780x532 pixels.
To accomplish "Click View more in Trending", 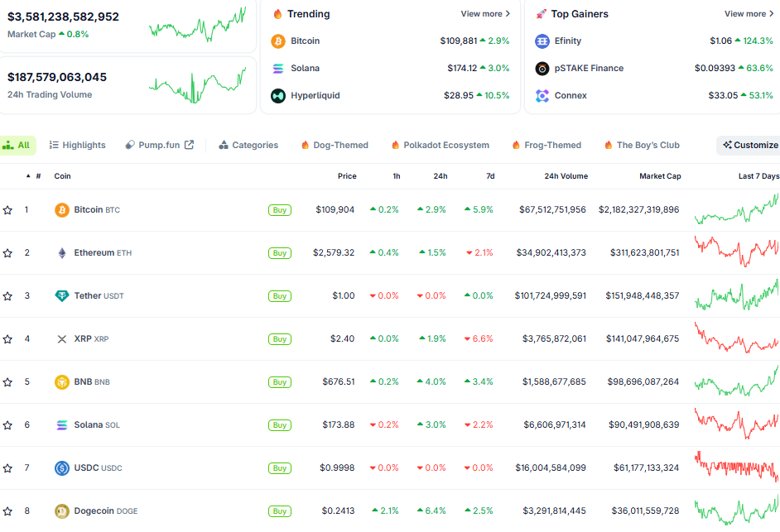I will (x=485, y=14).
